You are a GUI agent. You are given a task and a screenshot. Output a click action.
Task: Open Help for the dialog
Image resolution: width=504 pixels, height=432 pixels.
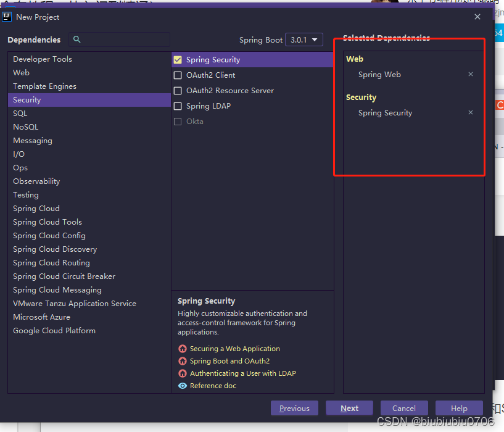click(459, 408)
